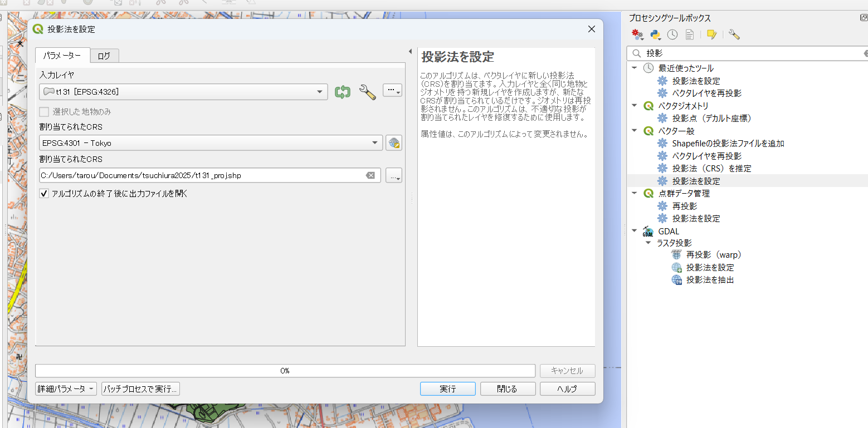Uncheck アルゴリズムの終了後に出力ファイルを開く
Screen dimensions: 868x428
[44, 194]
